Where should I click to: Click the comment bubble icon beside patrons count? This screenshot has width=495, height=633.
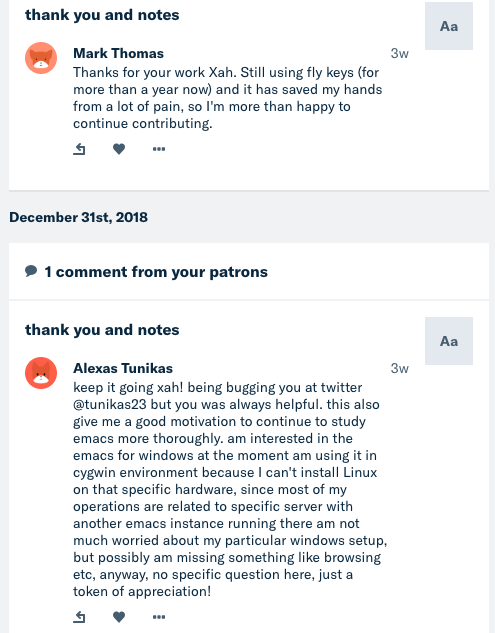[x=31, y=271]
